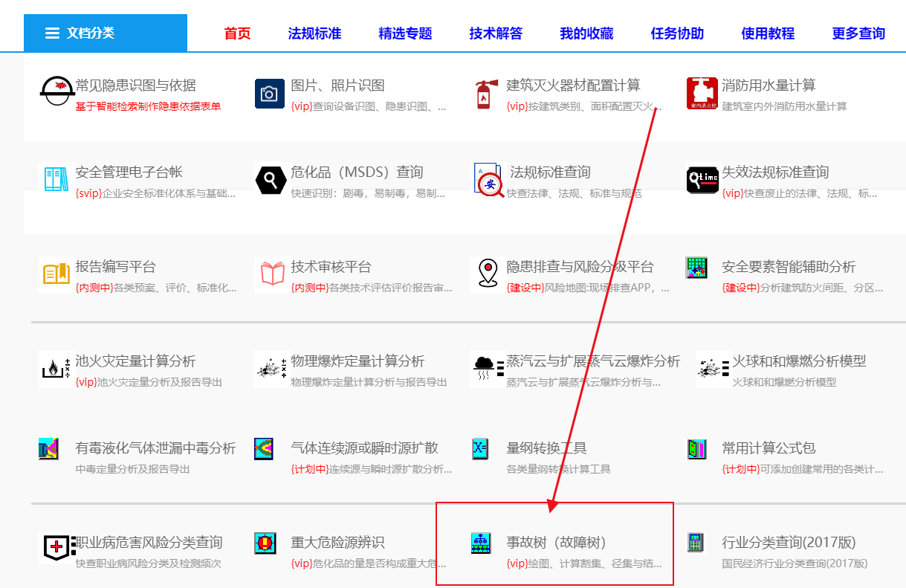The image size is (906, 588).
Task: Open 失效法规标准查询 title link
Action: pyautogui.click(x=775, y=172)
